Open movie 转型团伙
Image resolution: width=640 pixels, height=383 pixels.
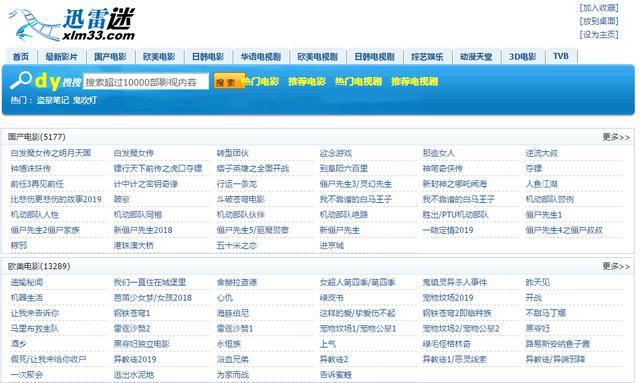tap(233, 153)
